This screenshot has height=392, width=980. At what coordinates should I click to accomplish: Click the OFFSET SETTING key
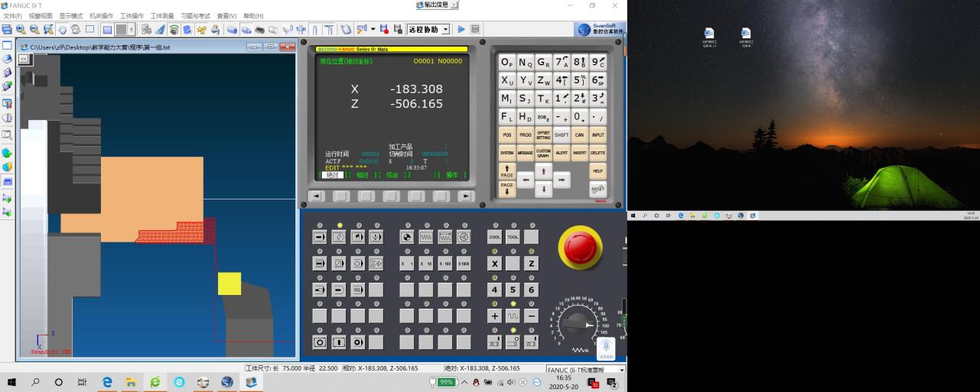tap(542, 134)
